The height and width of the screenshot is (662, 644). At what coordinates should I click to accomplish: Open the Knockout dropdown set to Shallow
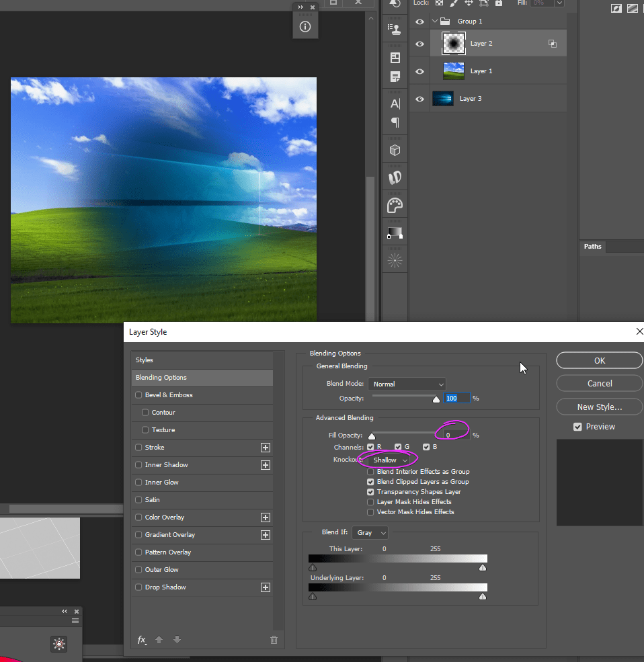[389, 460]
